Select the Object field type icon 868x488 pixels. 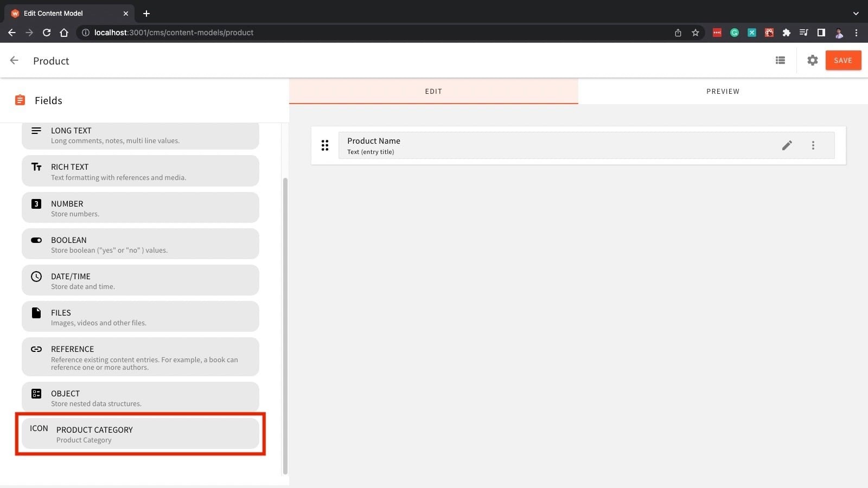click(x=36, y=394)
